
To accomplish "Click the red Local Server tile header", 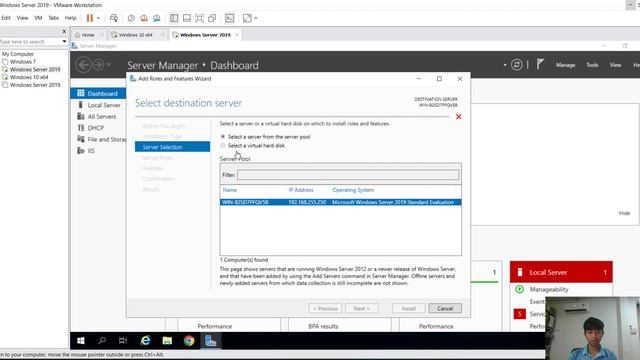I will [x=561, y=272].
